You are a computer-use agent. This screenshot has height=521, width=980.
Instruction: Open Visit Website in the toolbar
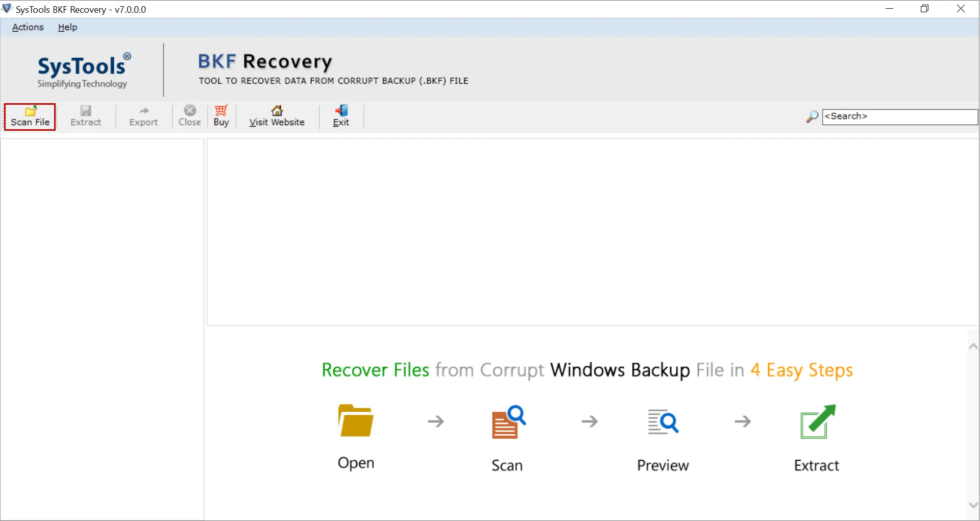pyautogui.click(x=277, y=116)
